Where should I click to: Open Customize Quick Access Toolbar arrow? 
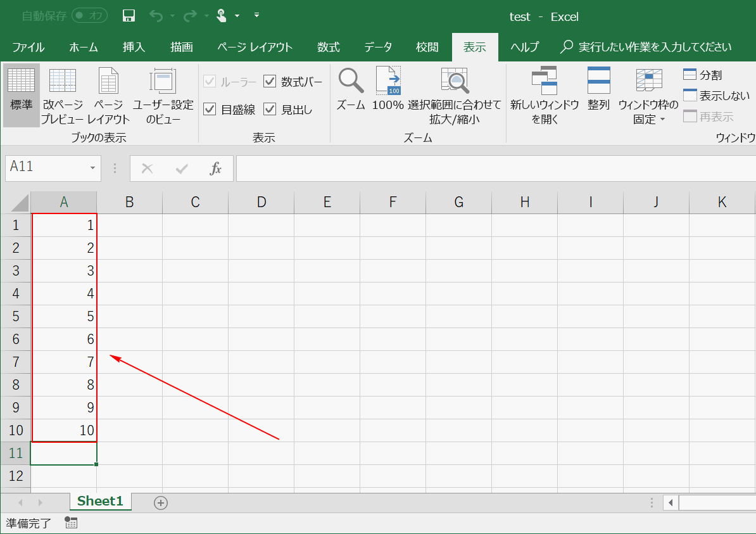tap(257, 15)
